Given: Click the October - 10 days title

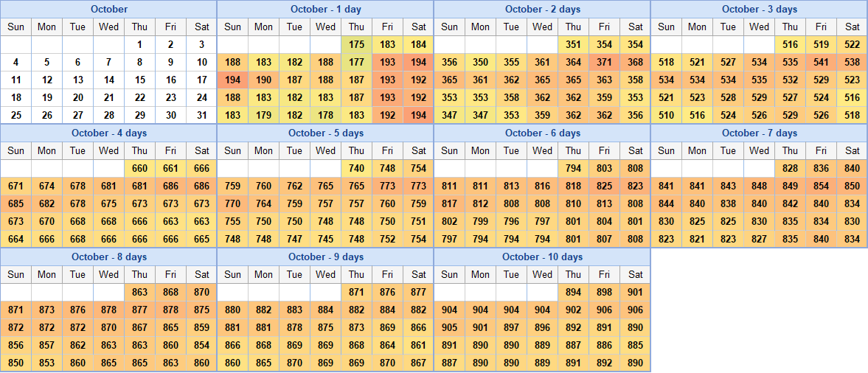Looking at the screenshot, I should click(542, 257).
